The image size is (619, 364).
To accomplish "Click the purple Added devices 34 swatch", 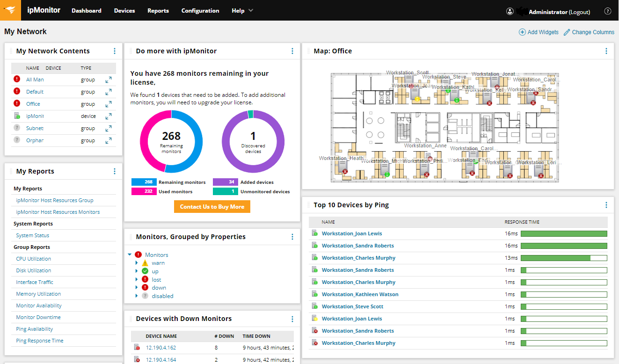I will [x=225, y=182].
